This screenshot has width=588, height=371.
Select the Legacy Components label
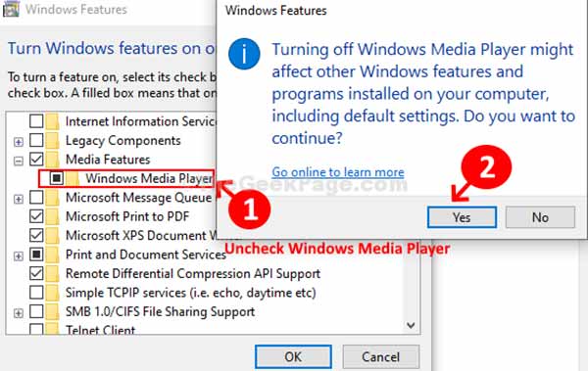[123, 141]
